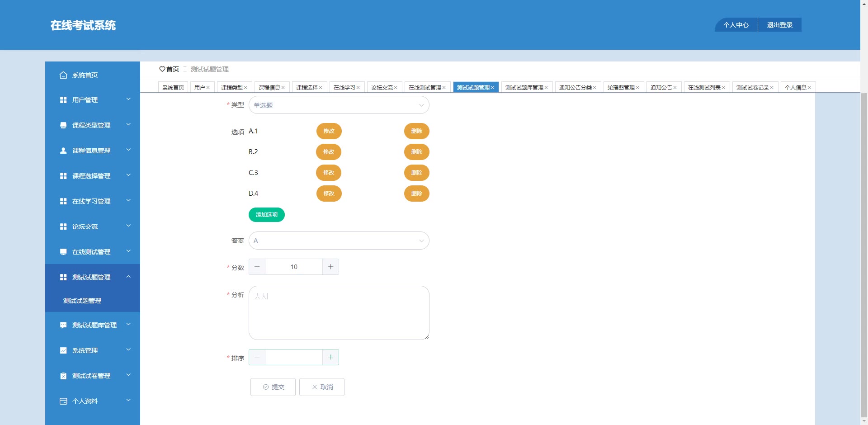The image size is (868, 425).
Task: Click the clipboard icon next to 测试试卷管理
Action: pyautogui.click(x=63, y=376)
